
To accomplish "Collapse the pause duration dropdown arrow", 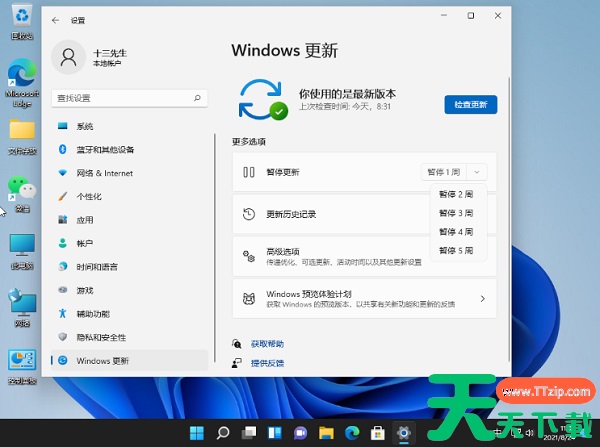I will tap(477, 172).
